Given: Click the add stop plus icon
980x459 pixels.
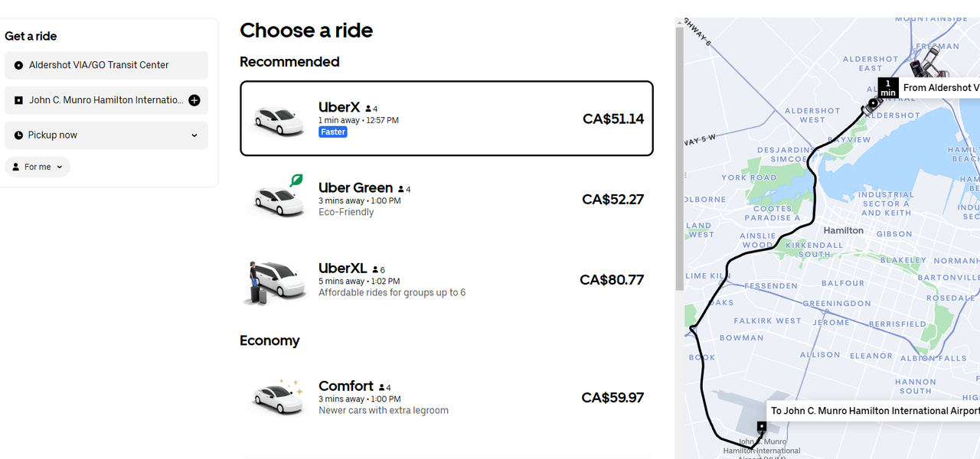Looking at the screenshot, I should 194,100.
